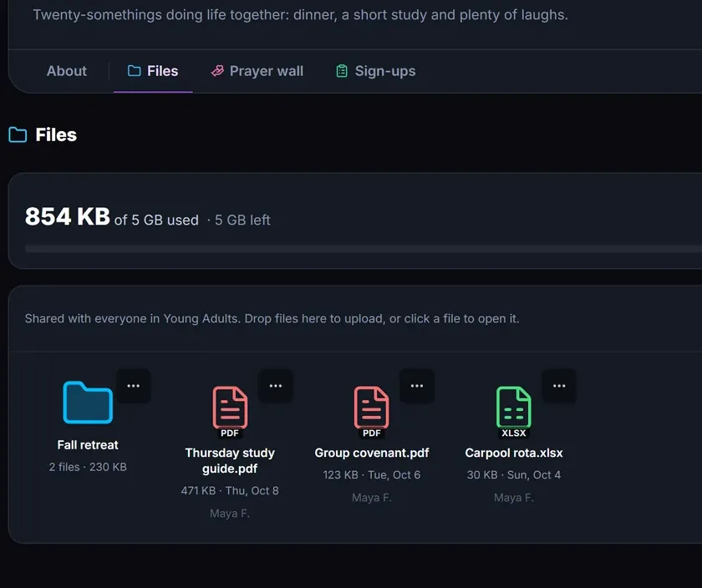702x588 pixels.
Task: Click the Sign-ups clipboard icon
Action: point(342,71)
